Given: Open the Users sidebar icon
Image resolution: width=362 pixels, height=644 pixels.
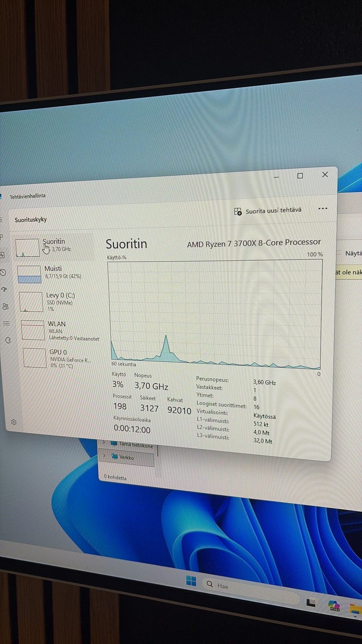Looking at the screenshot, I should 5,306.
